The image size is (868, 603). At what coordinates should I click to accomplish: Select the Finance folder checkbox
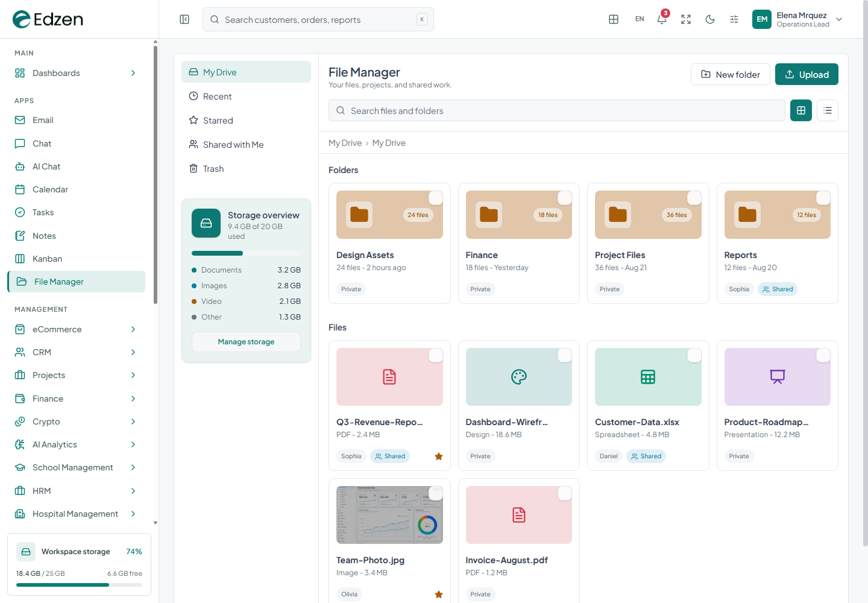[565, 198]
